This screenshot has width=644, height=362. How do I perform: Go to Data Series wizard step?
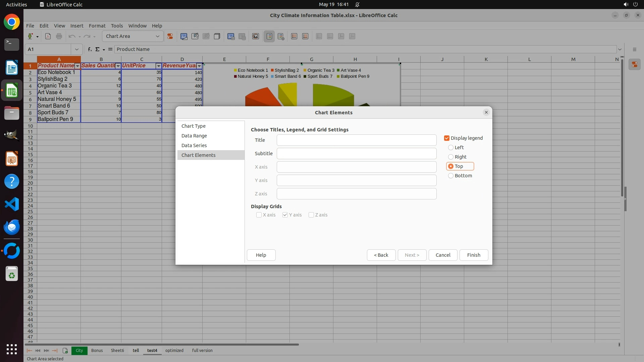[x=194, y=145]
